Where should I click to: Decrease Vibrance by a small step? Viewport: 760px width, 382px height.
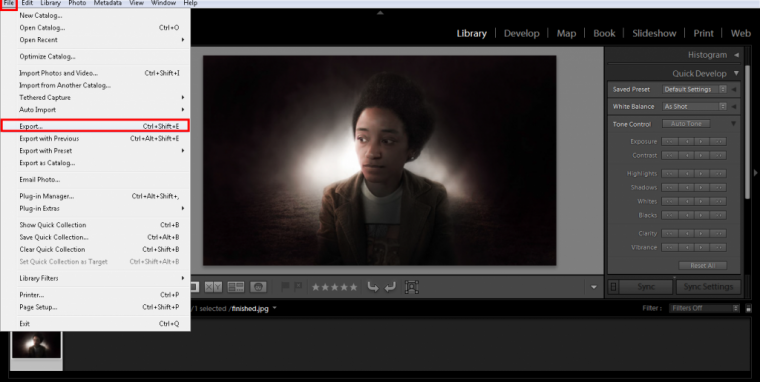coord(686,247)
